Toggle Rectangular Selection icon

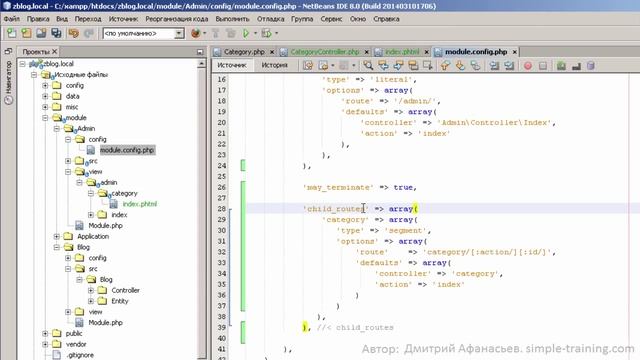click(428, 65)
